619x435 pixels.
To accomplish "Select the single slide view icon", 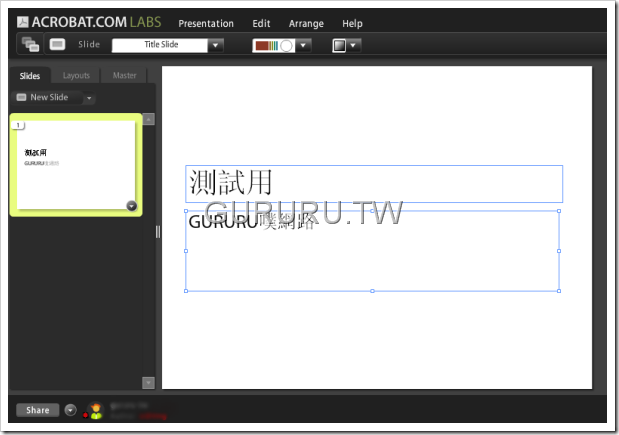I will [57, 44].
